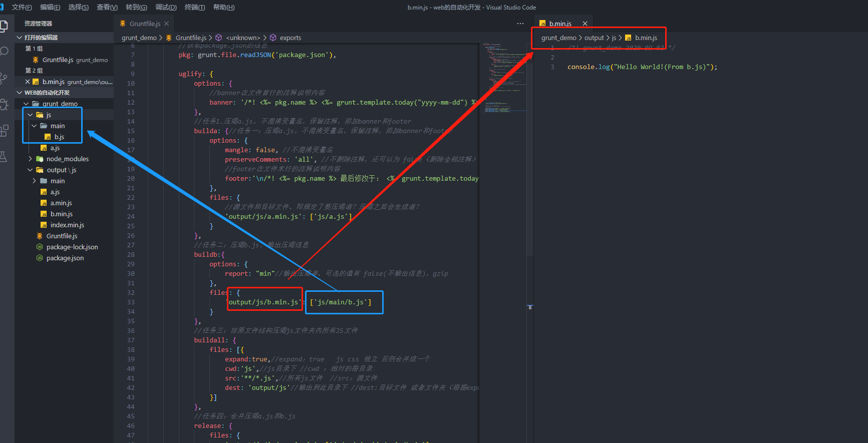Expand the node_modules folder

point(30,159)
